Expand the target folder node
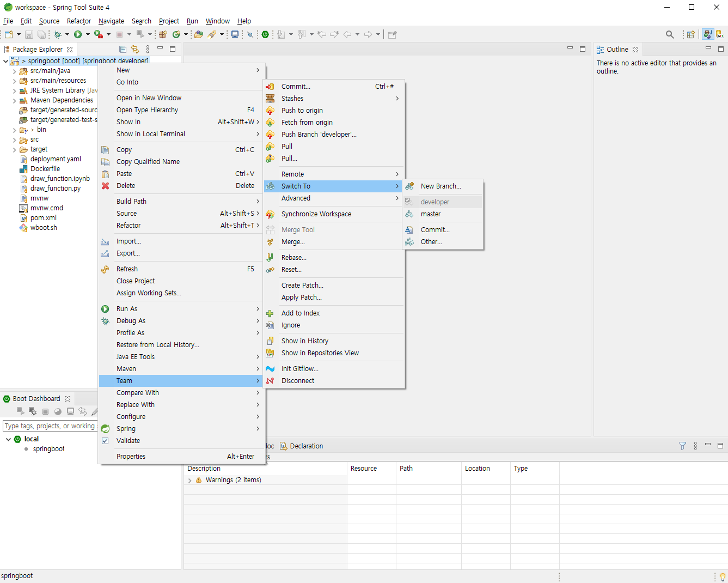This screenshot has width=728, height=583. click(x=14, y=149)
